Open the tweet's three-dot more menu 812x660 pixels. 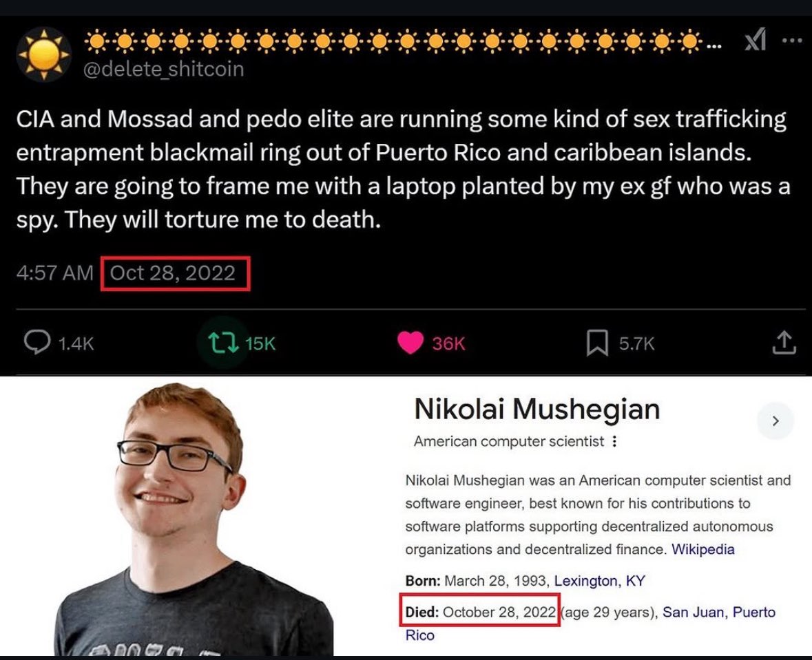pyautogui.click(x=792, y=41)
